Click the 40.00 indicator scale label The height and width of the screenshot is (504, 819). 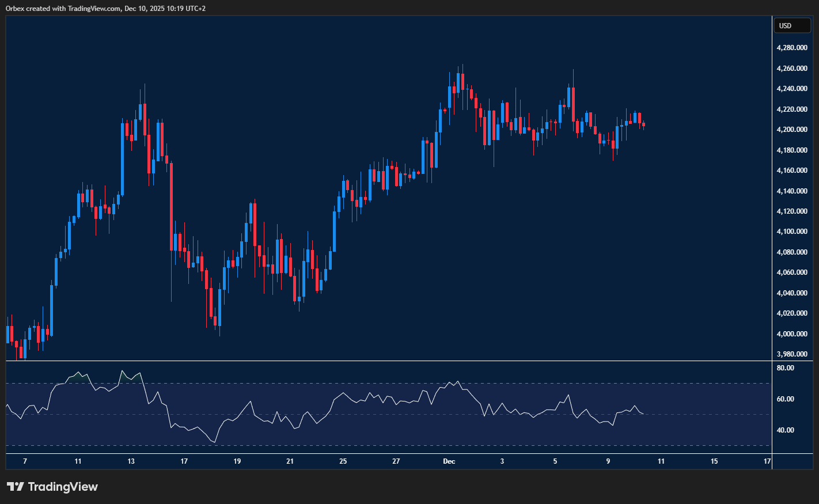click(x=785, y=430)
